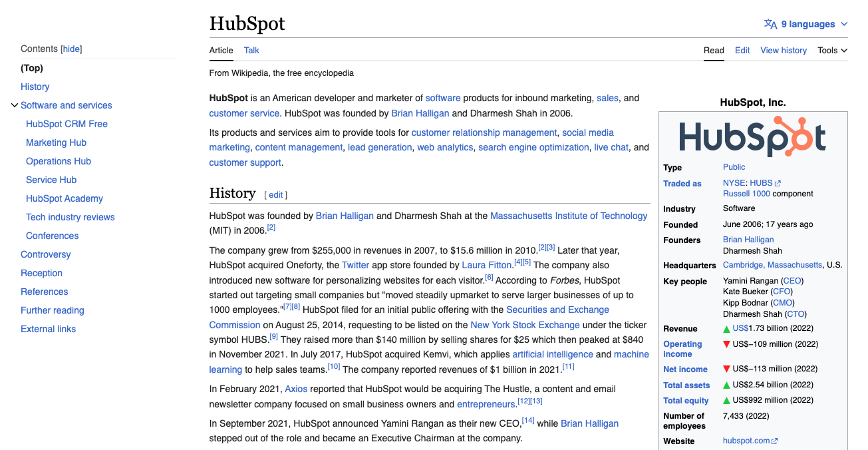
Task: Open Brian Halligan link in infobox Founders
Action: 748,240
